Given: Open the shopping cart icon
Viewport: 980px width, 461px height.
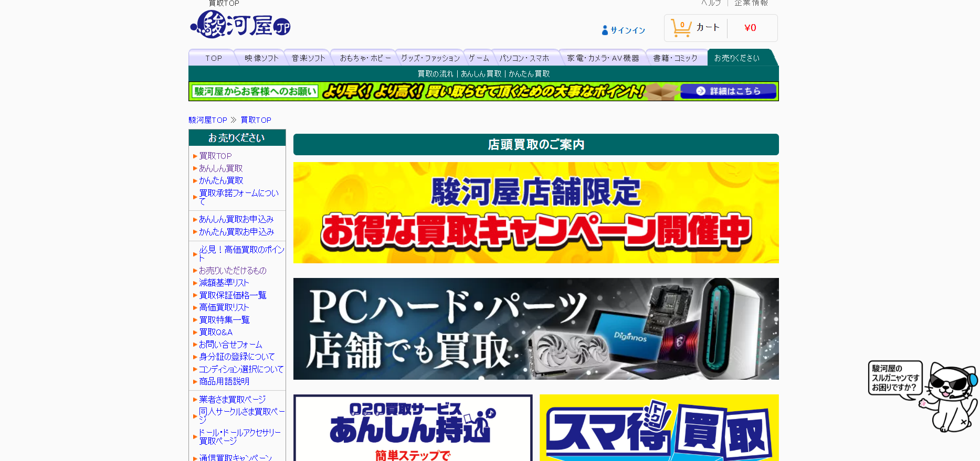Looking at the screenshot, I should click(x=681, y=28).
